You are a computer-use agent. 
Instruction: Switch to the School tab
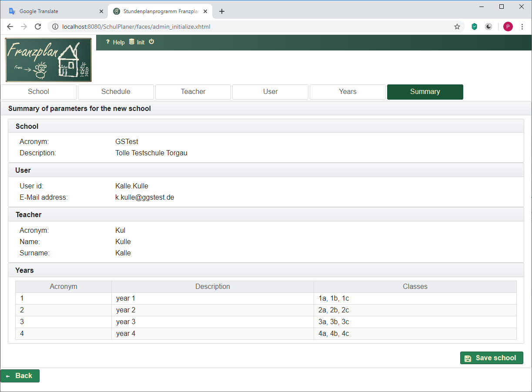[38, 92]
